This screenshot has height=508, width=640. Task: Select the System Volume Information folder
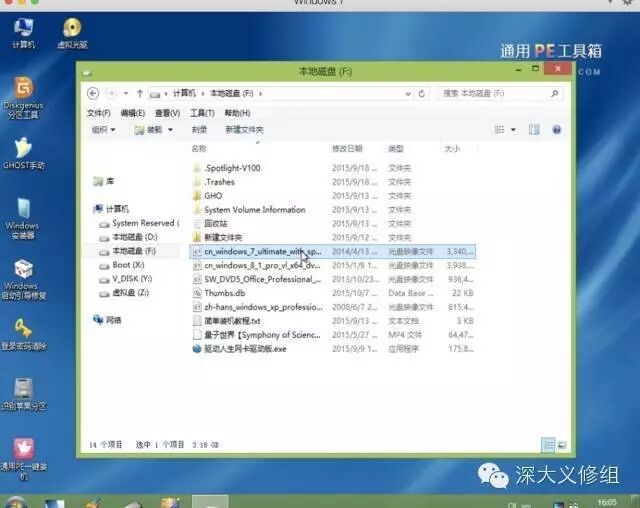pos(249,210)
